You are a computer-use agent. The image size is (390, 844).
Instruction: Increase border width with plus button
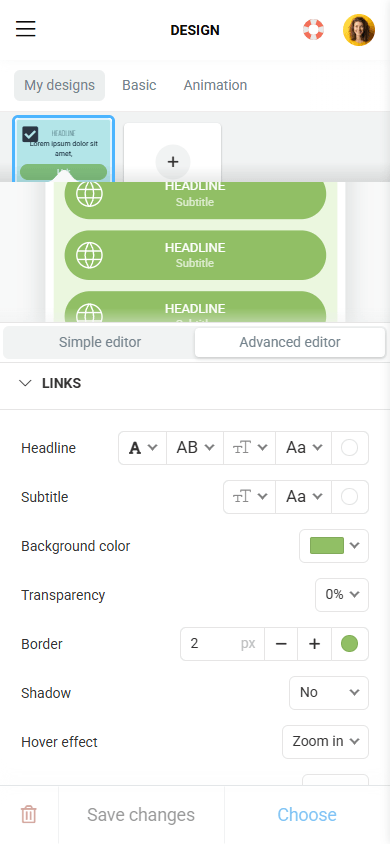[314, 644]
